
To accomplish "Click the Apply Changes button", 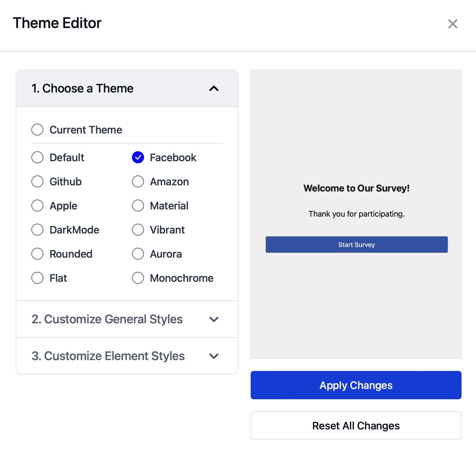I will [x=356, y=385].
